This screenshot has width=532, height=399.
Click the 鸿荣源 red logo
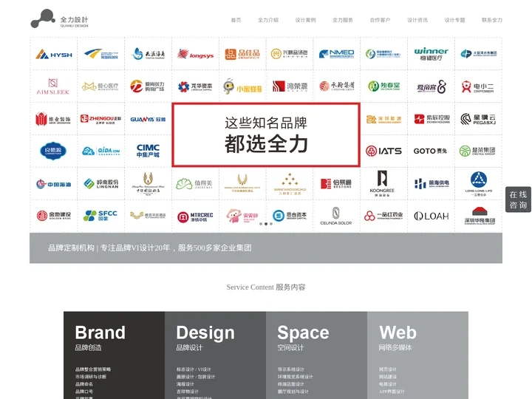pos(290,86)
